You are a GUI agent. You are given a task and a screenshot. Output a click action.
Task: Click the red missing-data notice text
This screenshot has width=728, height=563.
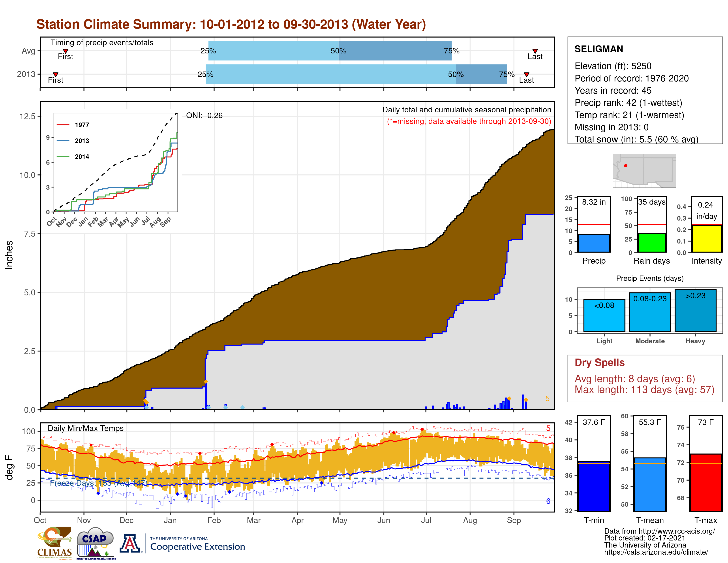point(469,121)
